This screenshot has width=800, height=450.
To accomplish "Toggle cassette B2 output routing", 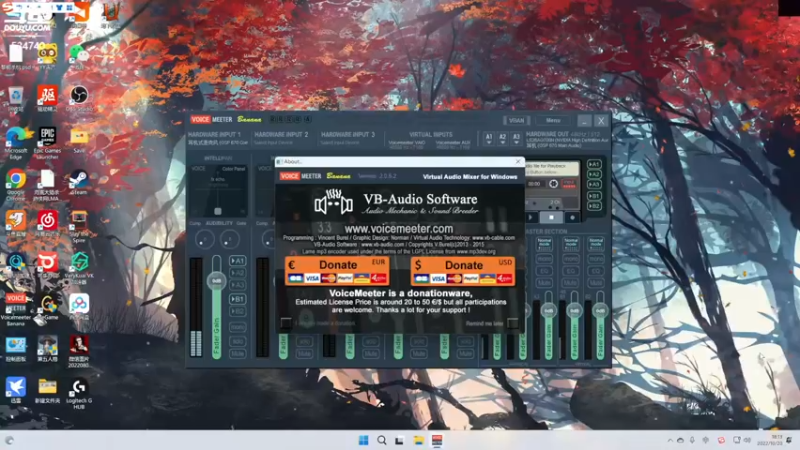I will pyautogui.click(x=594, y=206).
